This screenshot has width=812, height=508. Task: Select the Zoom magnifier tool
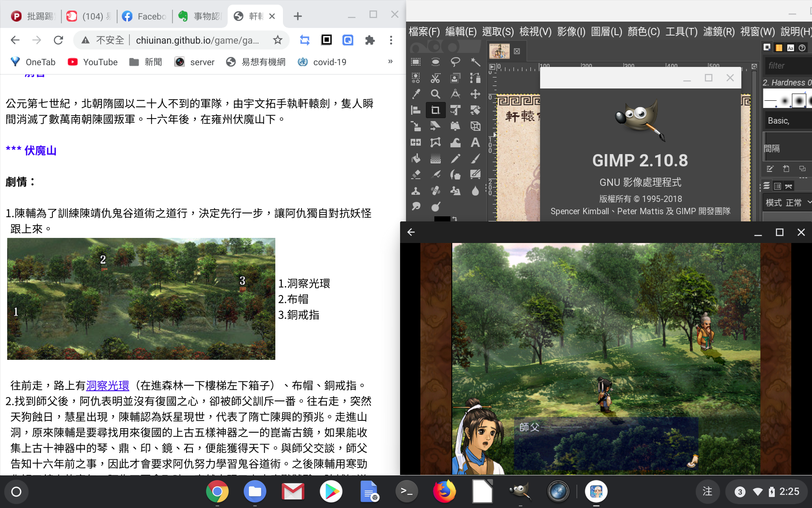[435, 94]
